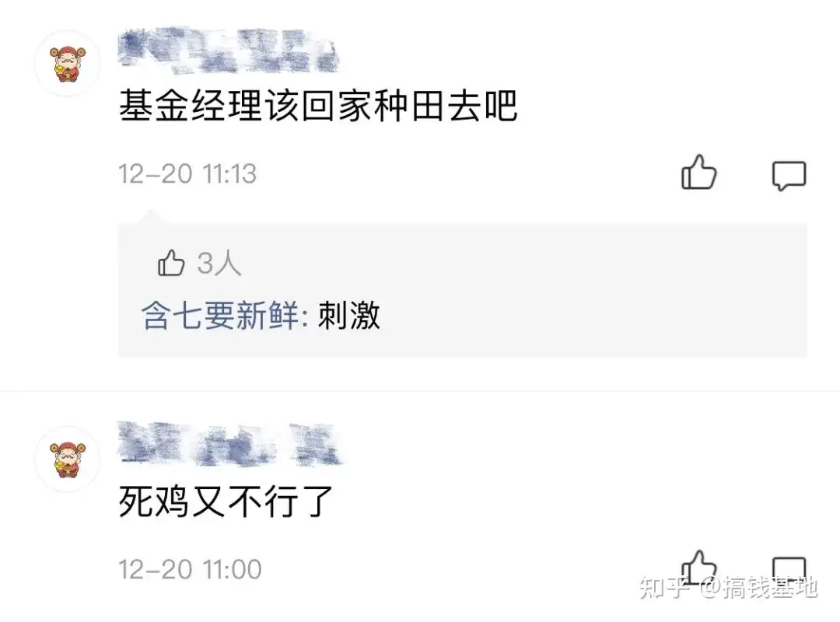Like the 死鸡又不行了 comment

click(698, 566)
